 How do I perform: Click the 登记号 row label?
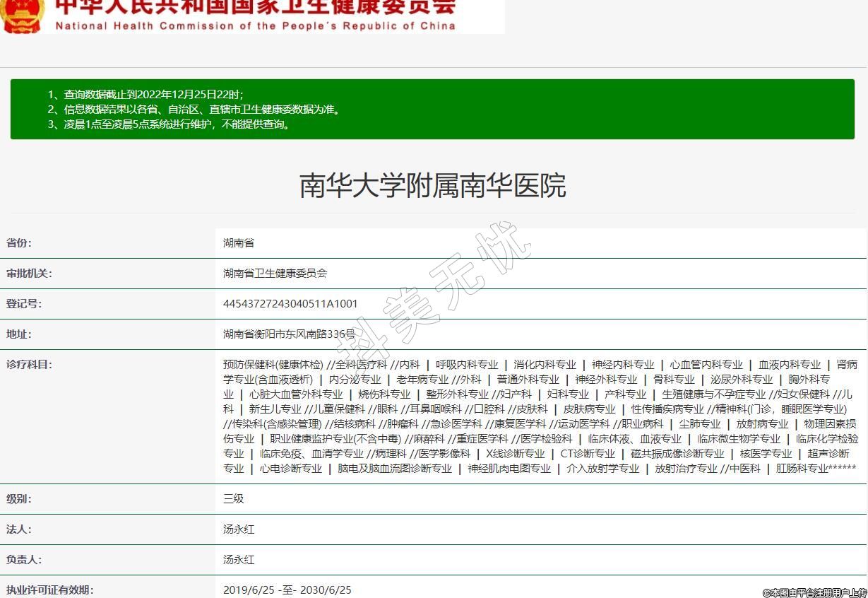click(24, 304)
